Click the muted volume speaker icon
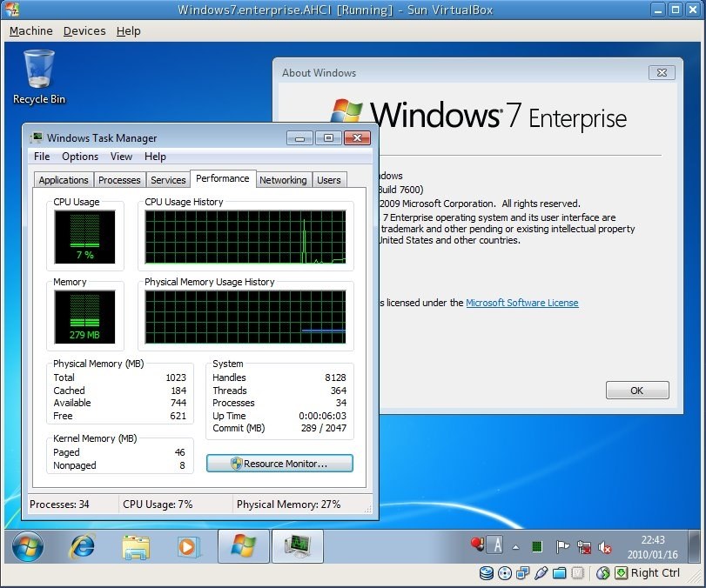 [604, 547]
